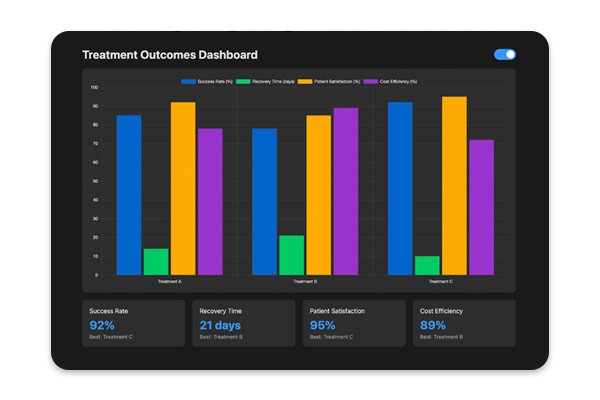600x400 pixels.
Task: Toggle the dashboard theme switch
Action: pyautogui.click(x=505, y=54)
